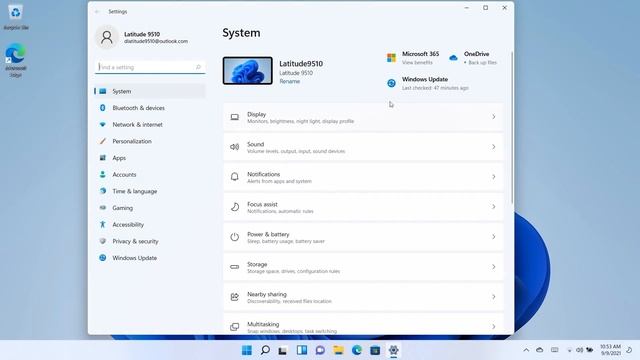Select System in the sidebar
This screenshot has width=640, height=360.
pyautogui.click(x=150, y=91)
